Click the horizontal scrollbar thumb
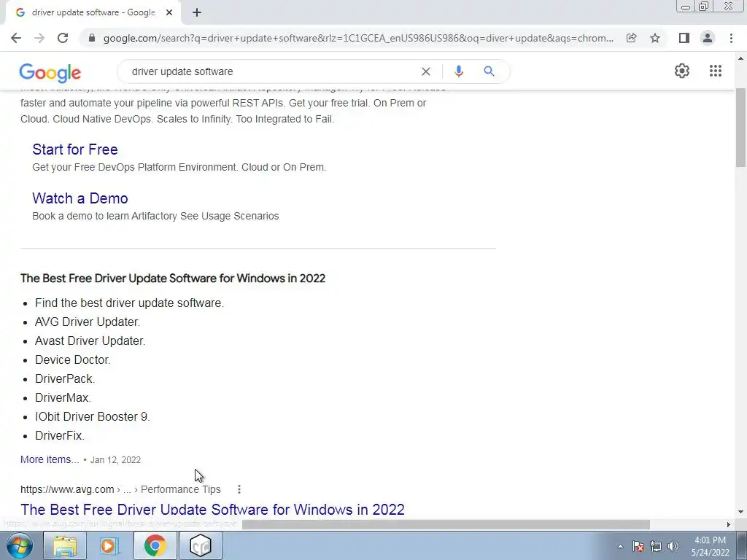The height and width of the screenshot is (560, 747). coord(446,524)
